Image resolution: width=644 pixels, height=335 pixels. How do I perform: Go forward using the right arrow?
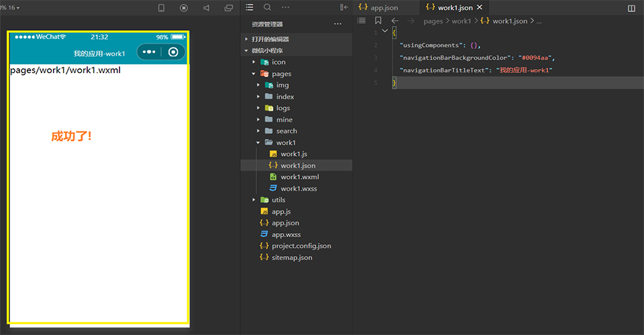point(411,21)
